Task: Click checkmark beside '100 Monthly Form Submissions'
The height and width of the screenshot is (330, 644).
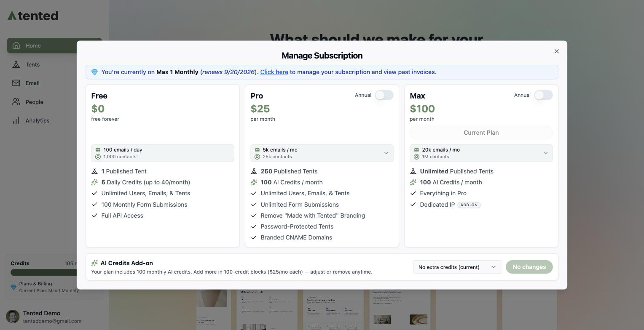Action: pos(94,205)
